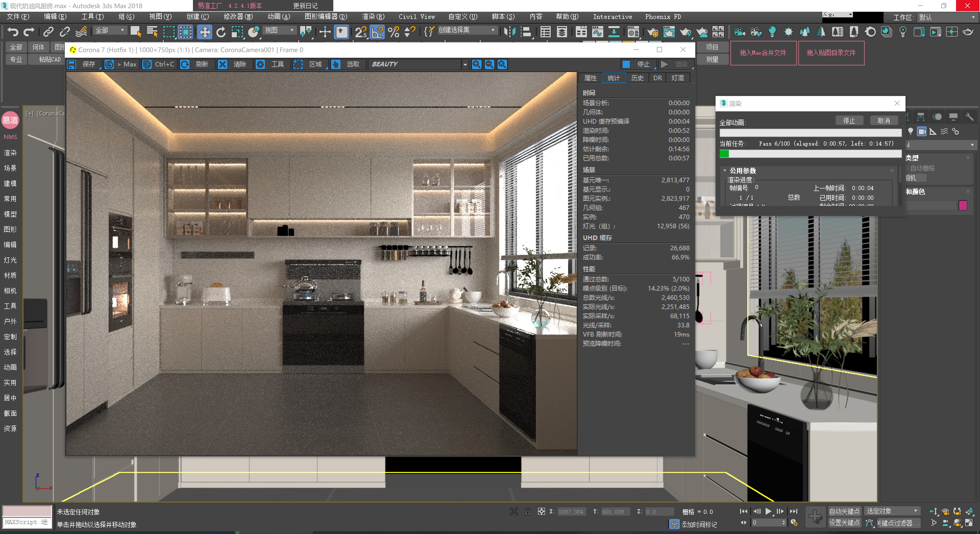Click the Clear X icon in Corona VFB
Image resolution: width=980 pixels, height=534 pixels.
tap(223, 64)
